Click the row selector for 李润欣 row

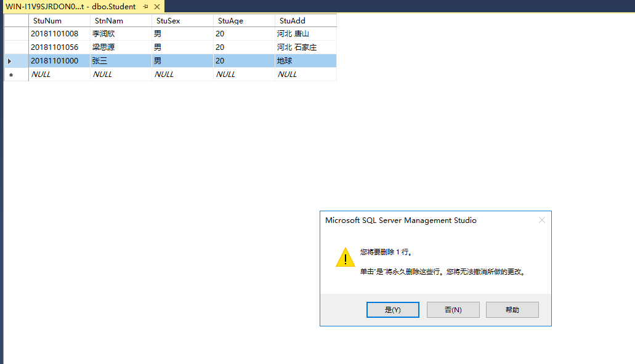click(x=16, y=34)
